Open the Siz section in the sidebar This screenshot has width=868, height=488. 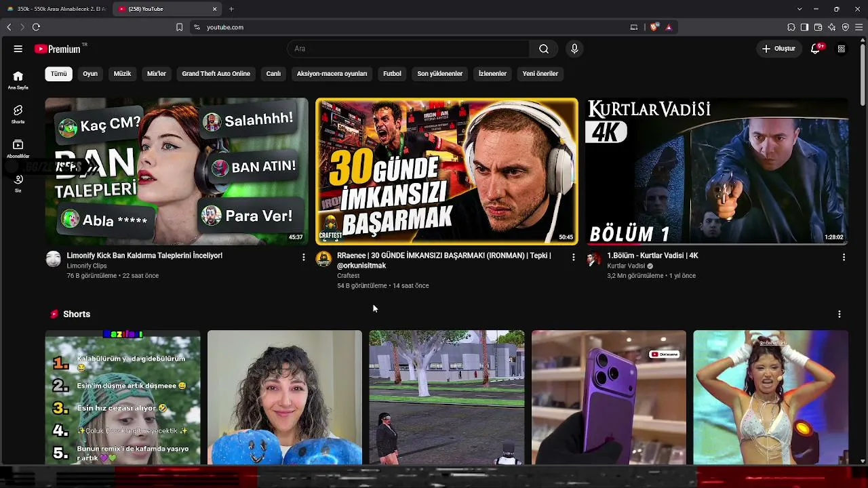click(x=18, y=183)
